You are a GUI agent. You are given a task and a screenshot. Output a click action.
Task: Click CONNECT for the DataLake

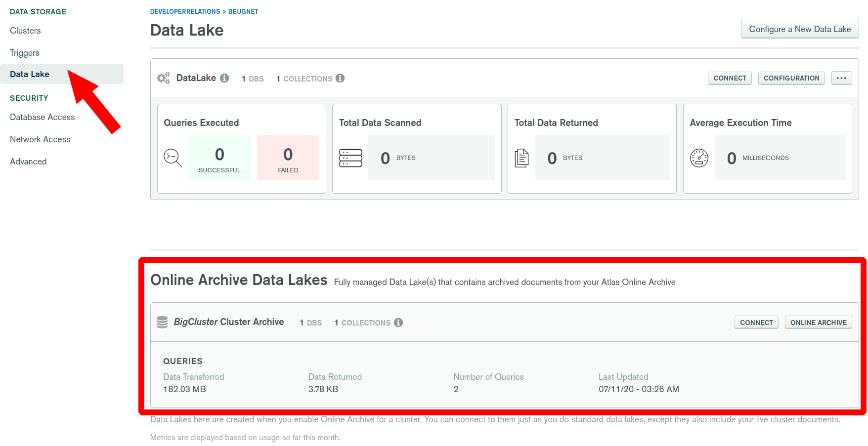(x=730, y=78)
